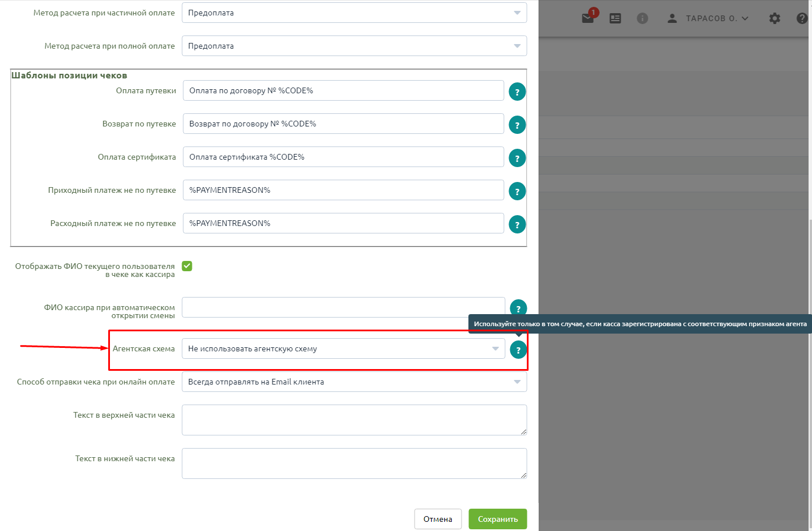Open the Агентская схема dropdown
812x531 pixels.
click(x=344, y=348)
